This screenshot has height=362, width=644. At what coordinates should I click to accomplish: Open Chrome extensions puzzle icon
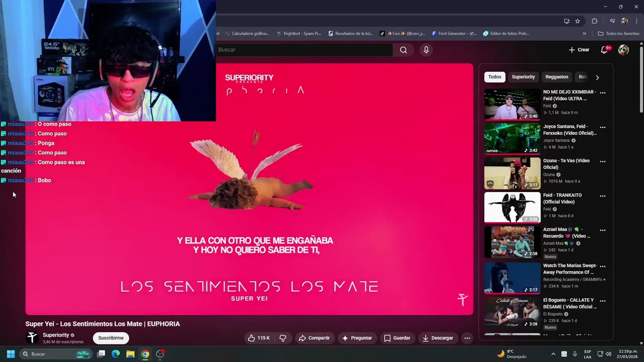point(594,21)
